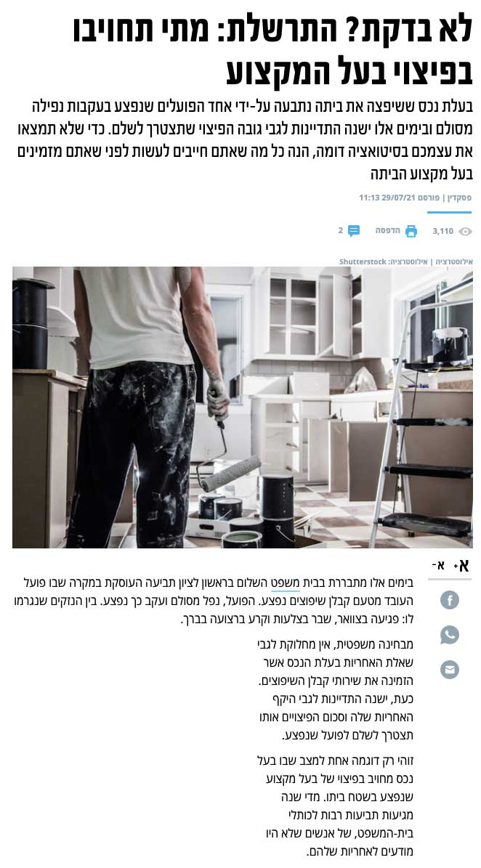Click the comment count number 2
This screenshot has height=868, width=481.
341,231
